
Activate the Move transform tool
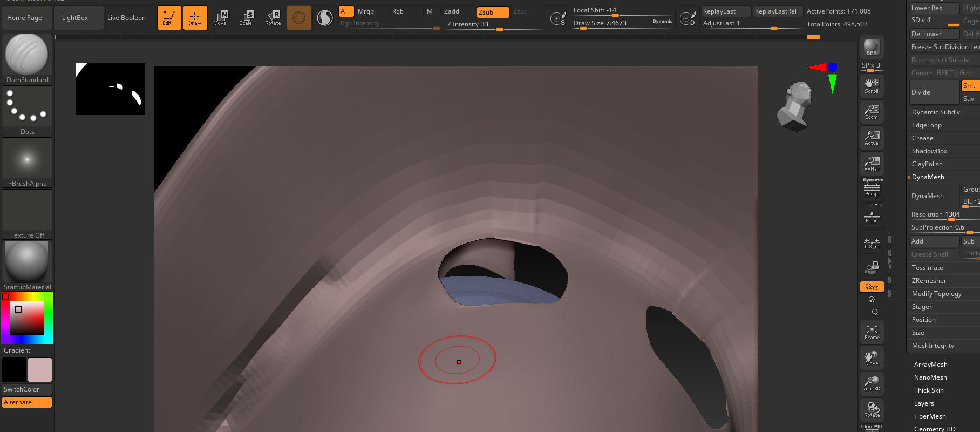(x=220, y=18)
